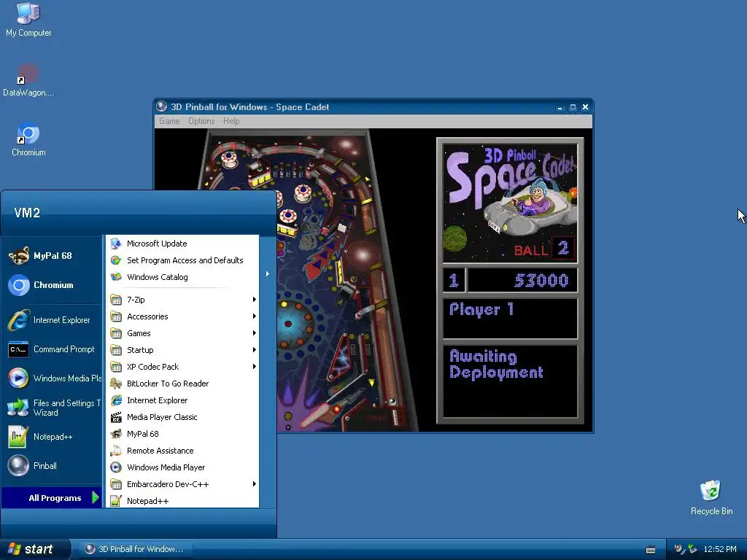This screenshot has height=560, width=747.
Task: Open Windows Catalog entry
Action: coord(182,276)
